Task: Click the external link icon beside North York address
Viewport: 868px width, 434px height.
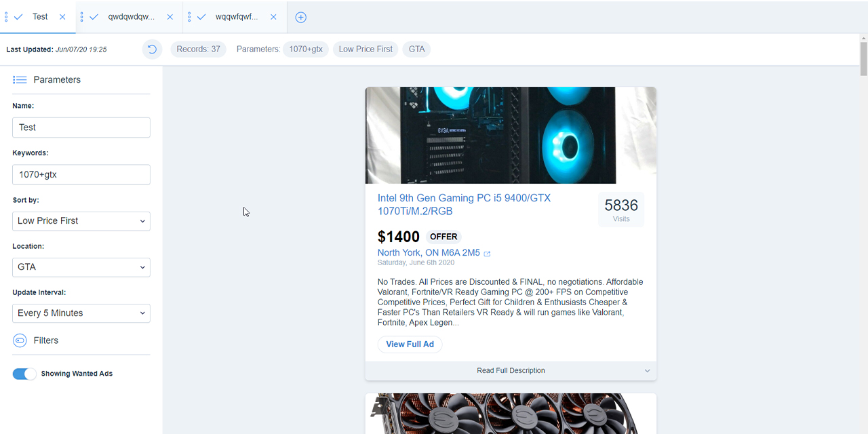Action: tap(487, 252)
